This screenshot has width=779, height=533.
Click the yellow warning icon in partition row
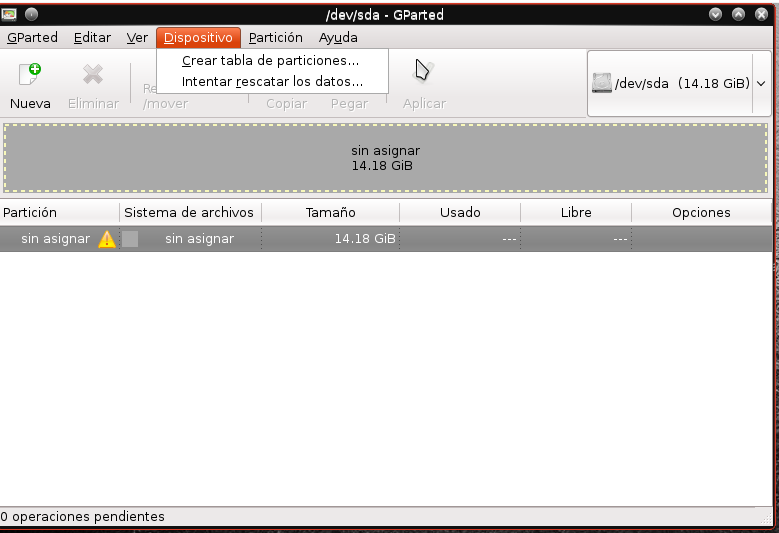pos(107,239)
